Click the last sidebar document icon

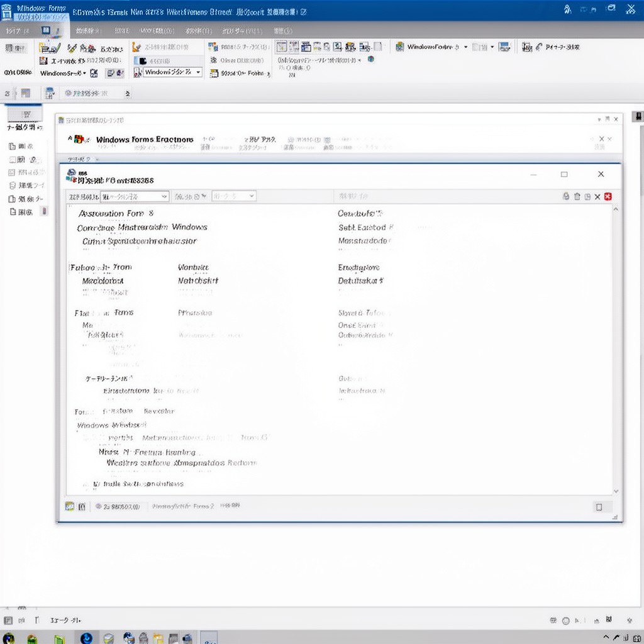point(13,212)
